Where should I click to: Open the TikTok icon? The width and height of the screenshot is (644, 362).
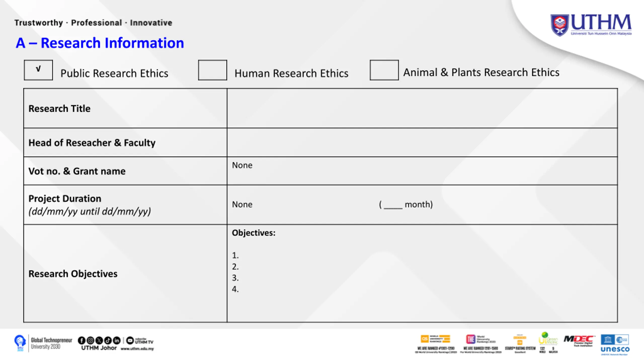point(108,340)
